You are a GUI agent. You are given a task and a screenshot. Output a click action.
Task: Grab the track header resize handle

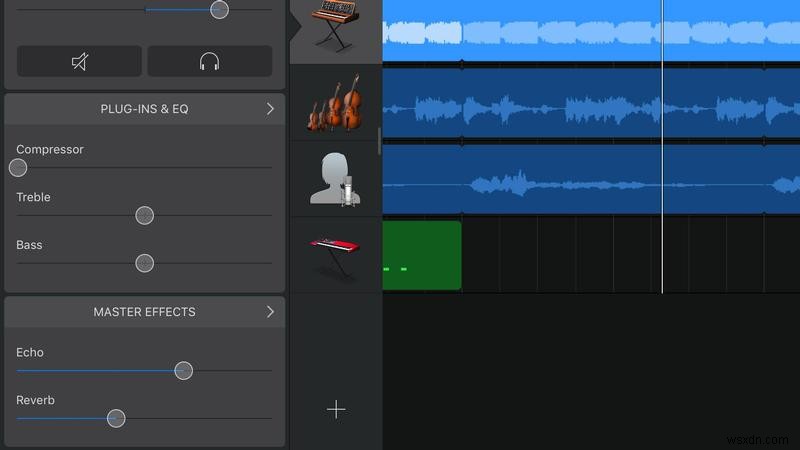tap(379, 141)
